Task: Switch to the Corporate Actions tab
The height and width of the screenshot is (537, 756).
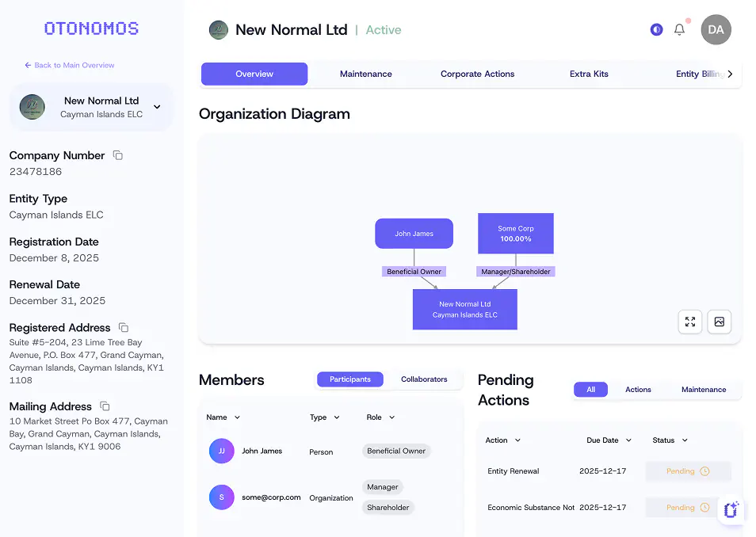Action: 477,73
